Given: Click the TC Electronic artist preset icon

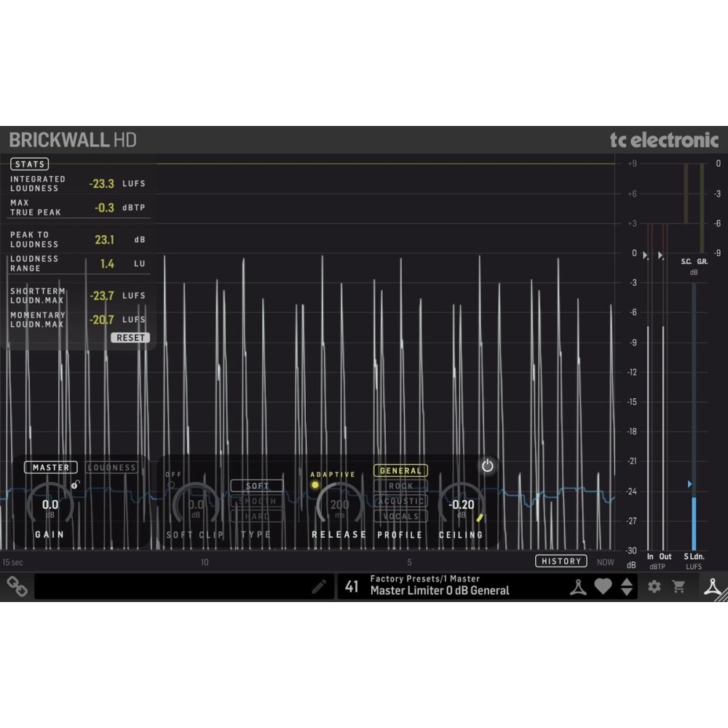Looking at the screenshot, I should [577, 586].
